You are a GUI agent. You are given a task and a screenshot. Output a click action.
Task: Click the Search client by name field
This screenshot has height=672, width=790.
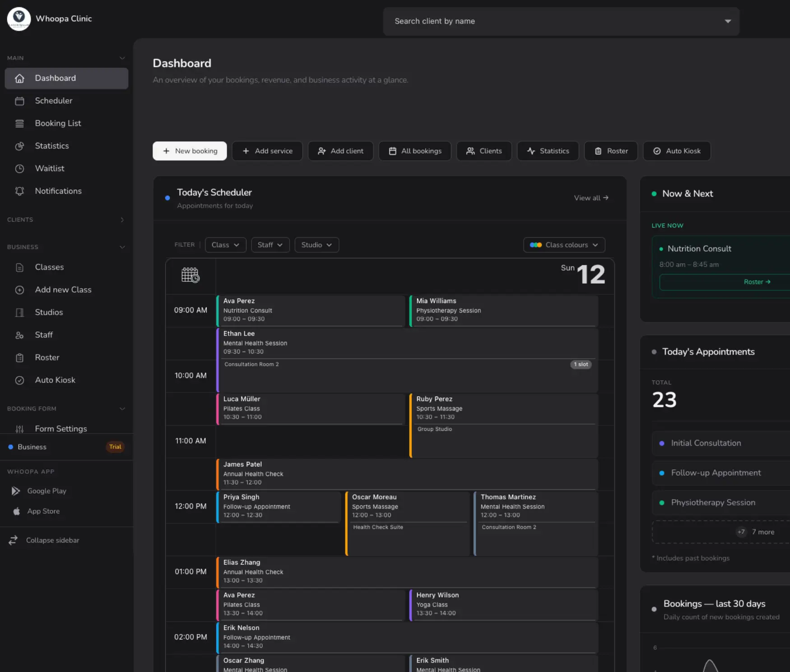pyautogui.click(x=561, y=21)
